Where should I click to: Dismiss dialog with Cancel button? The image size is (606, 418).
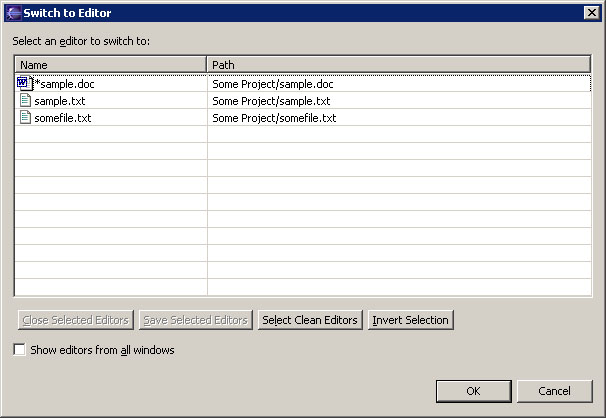(x=554, y=391)
